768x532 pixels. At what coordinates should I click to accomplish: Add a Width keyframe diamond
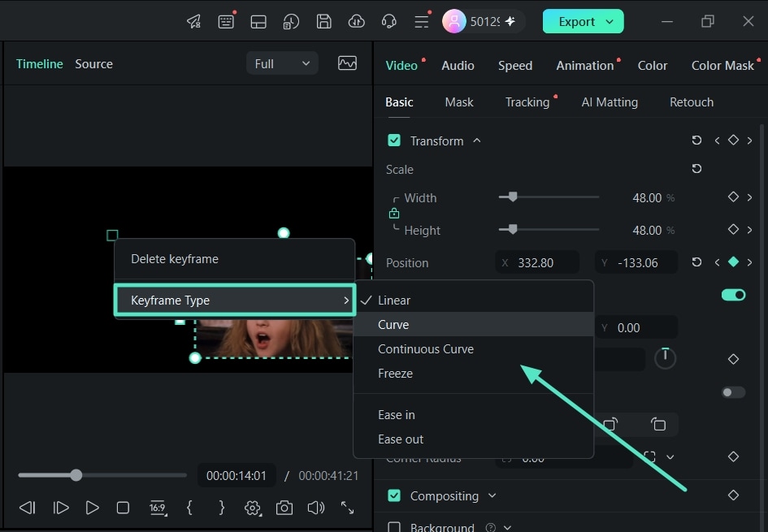tap(733, 197)
